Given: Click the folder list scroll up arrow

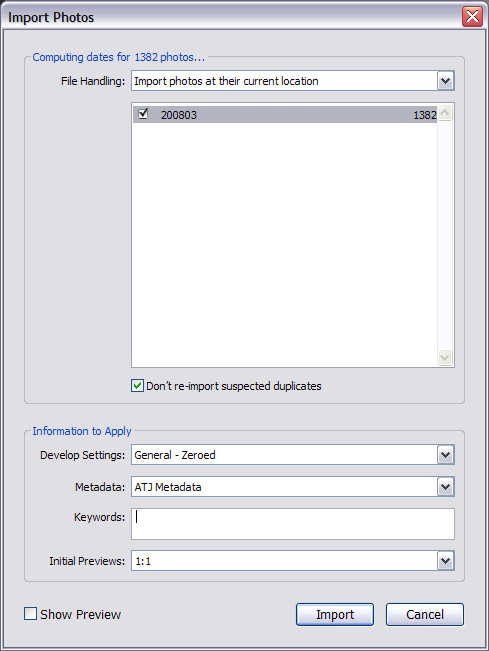Looking at the screenshot, I should pos(445,113).
